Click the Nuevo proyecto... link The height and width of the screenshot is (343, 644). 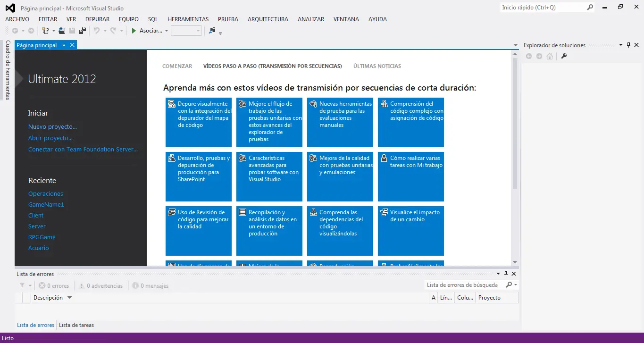[52, 127]
